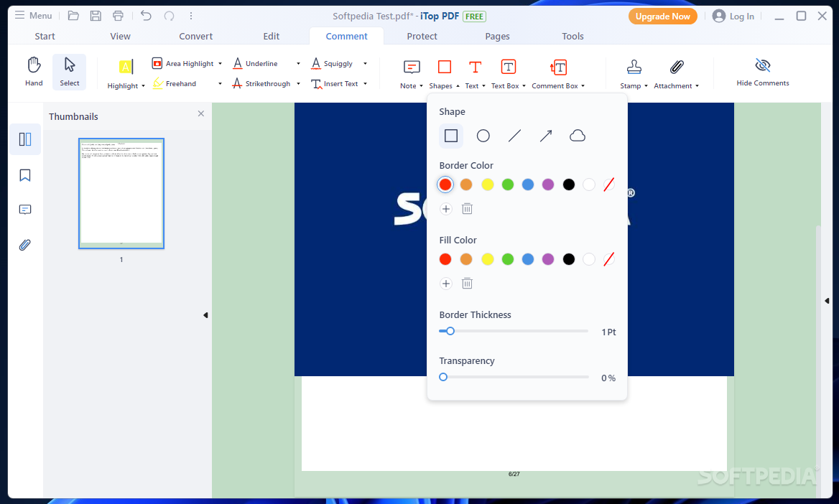
Task: Go to the Edit tab
Action: click(272, 37)
